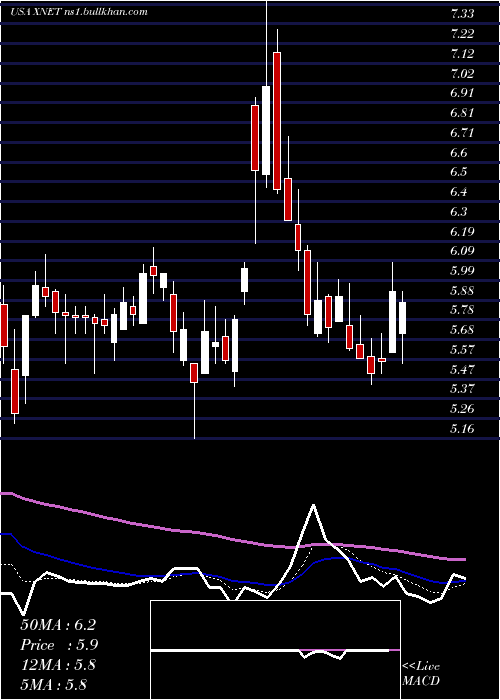
Task: Click the 5.47 price axis label
Action: [462, 370]
